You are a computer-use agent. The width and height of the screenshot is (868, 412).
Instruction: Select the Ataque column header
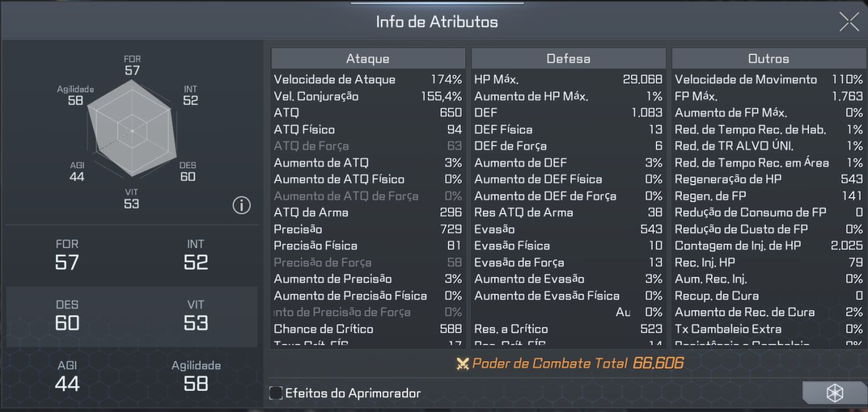pyautogui.click(x=368, y=59)
